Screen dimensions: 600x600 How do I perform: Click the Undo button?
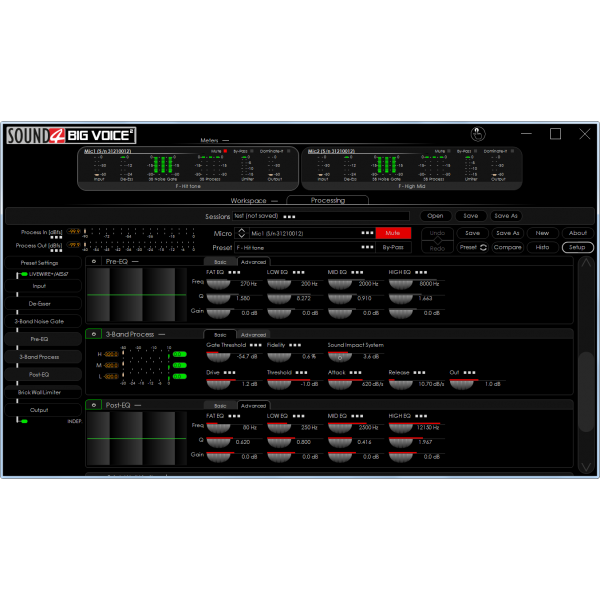click(x=437, y=233)
